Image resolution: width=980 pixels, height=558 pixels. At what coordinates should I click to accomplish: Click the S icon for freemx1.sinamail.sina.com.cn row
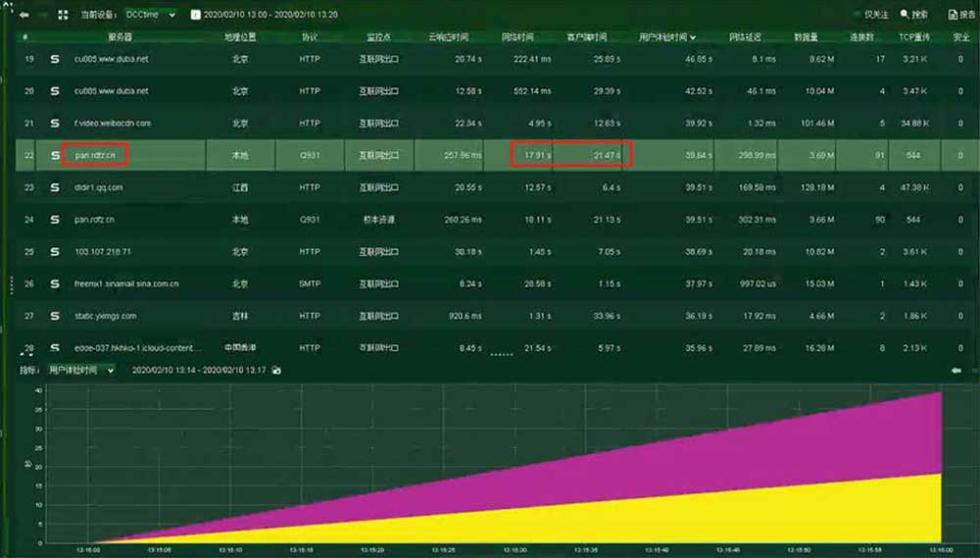[55, 284]
